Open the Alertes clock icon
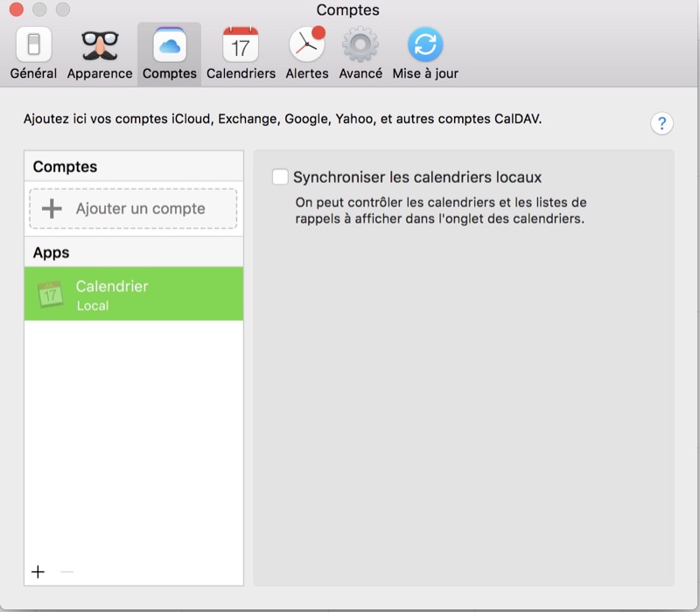This screenshot has width=700, height=612. point(307,45)
